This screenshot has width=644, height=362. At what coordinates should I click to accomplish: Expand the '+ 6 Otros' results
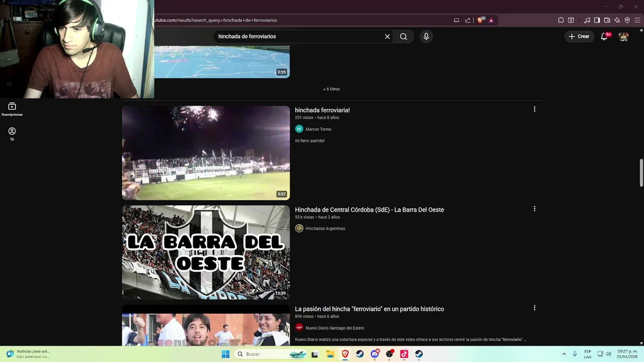pos(332,89)
